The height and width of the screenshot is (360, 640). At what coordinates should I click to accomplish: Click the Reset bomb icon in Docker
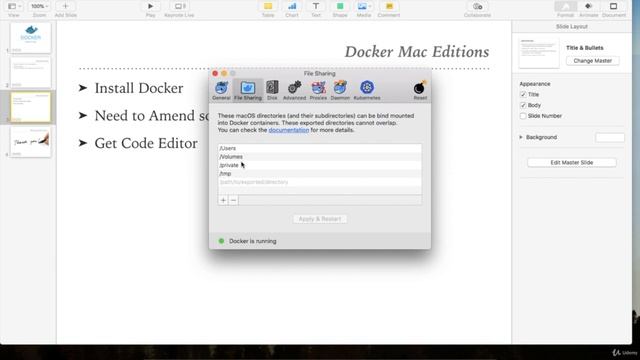point(420,90)
